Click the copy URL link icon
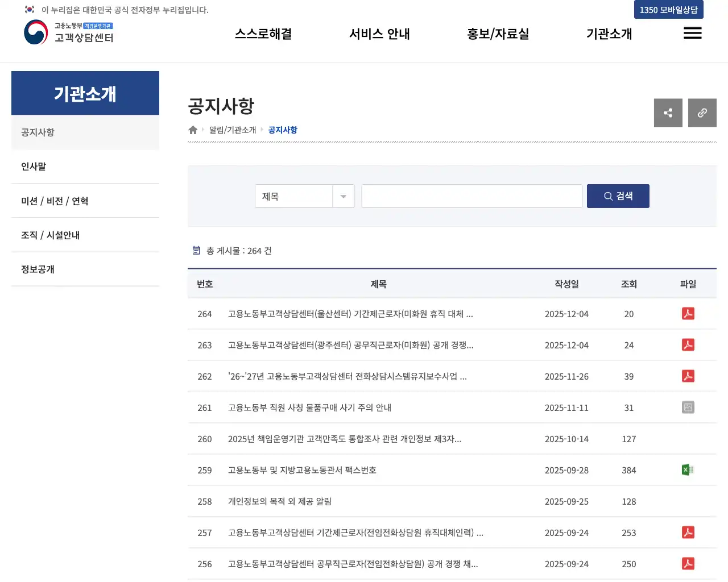728x582 pixels. click(x=702, y=113)
